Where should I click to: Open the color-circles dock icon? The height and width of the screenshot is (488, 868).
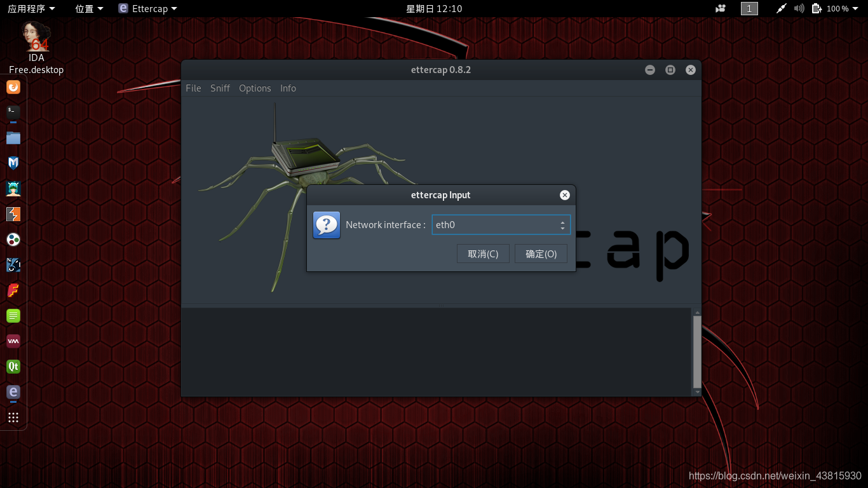tap(13, 240)
